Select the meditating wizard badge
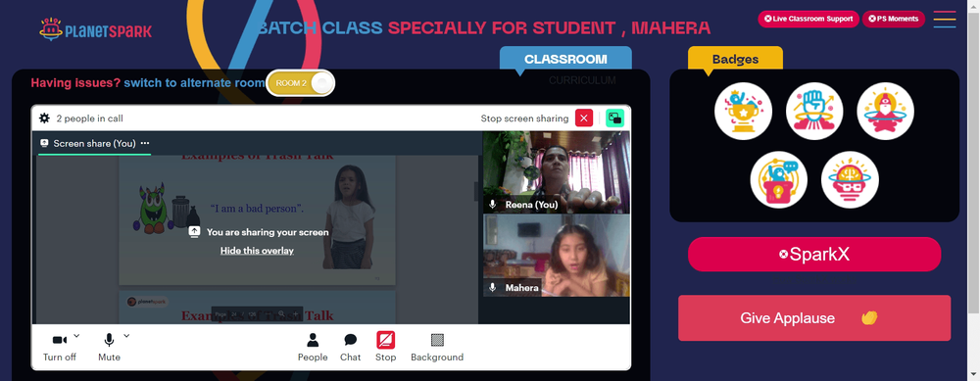Image resolution: width=980 pixels, height=381 pixels. (x=885, y=112)
